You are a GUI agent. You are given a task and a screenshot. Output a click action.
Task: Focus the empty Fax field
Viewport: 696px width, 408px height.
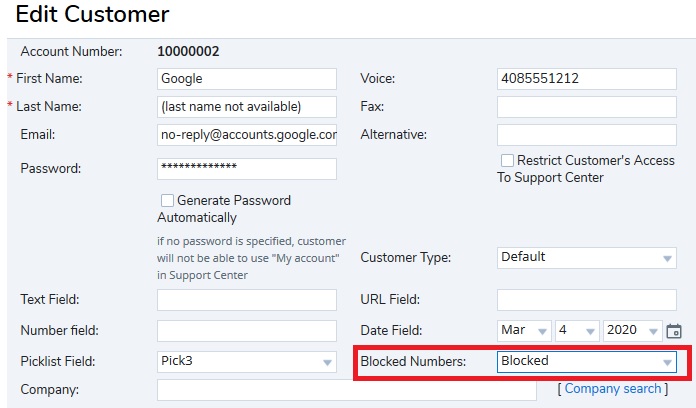pos(586,107)
